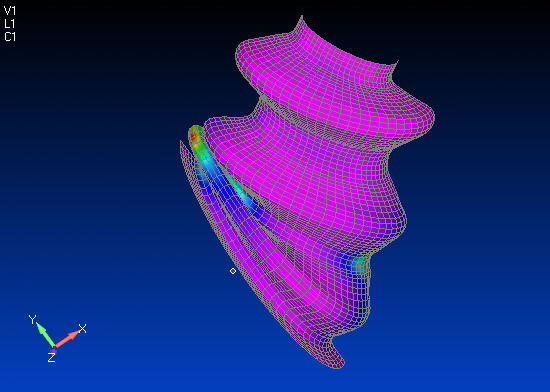Click the green Y axis arrow
The height and width of the screenshot is (392, 550).
pos(46,334)
